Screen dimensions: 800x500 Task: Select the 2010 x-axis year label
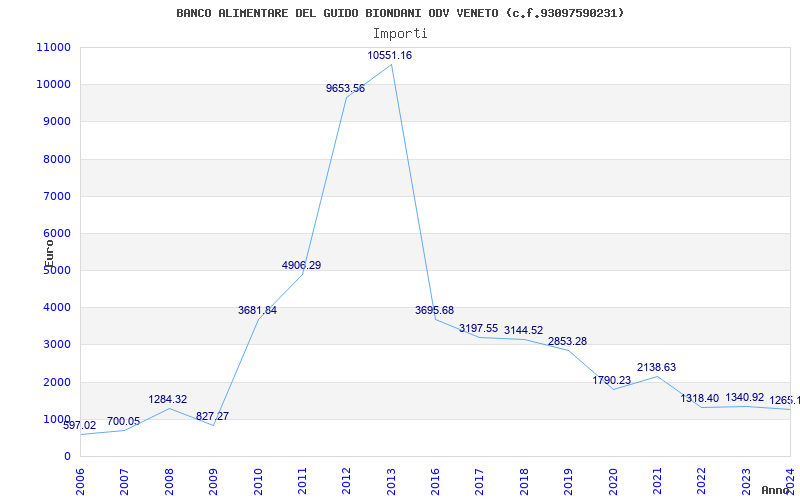(x=258, y=482)
